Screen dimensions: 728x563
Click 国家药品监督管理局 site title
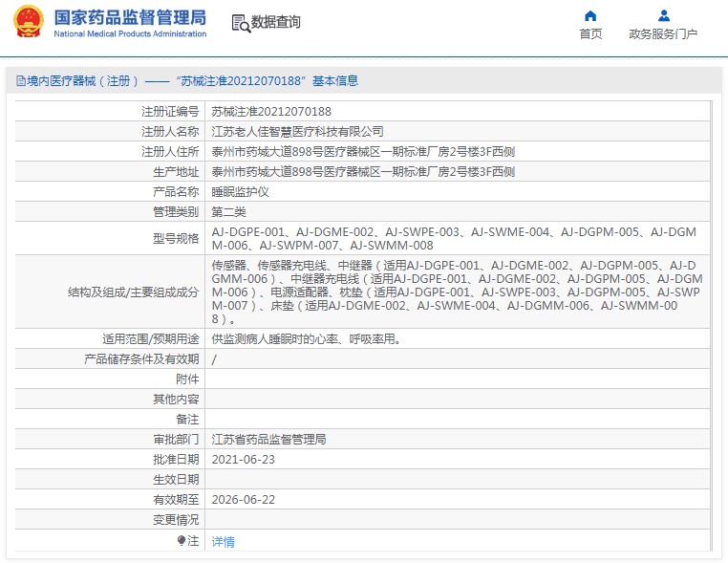coord(130,17)
